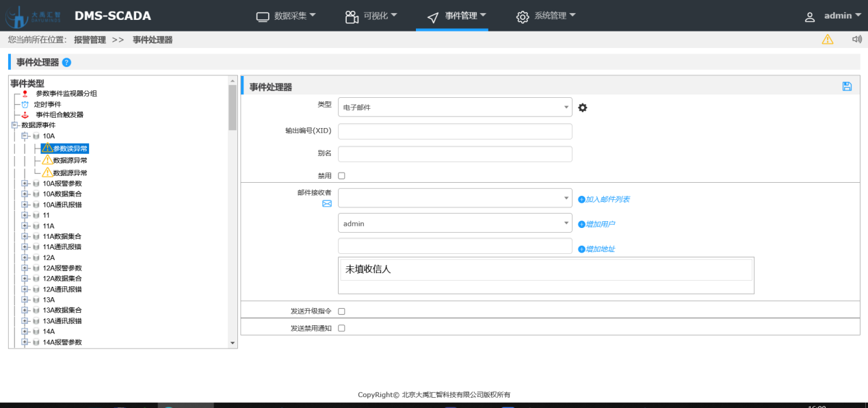The image size is (868, 408).
Task: Click 报警管理 in the breadcrumb
Action: click(90, 40)
